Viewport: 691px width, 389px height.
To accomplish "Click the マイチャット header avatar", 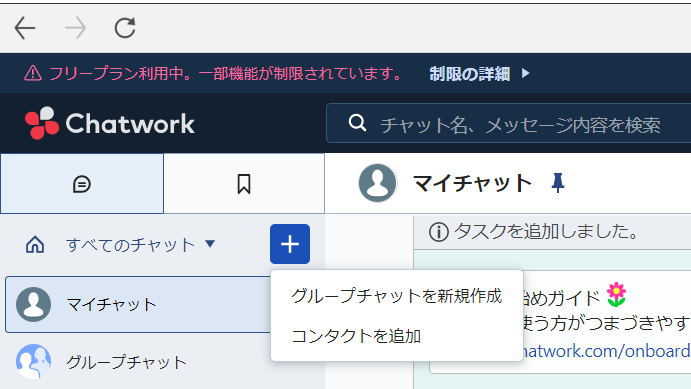I will click(378, 183).
